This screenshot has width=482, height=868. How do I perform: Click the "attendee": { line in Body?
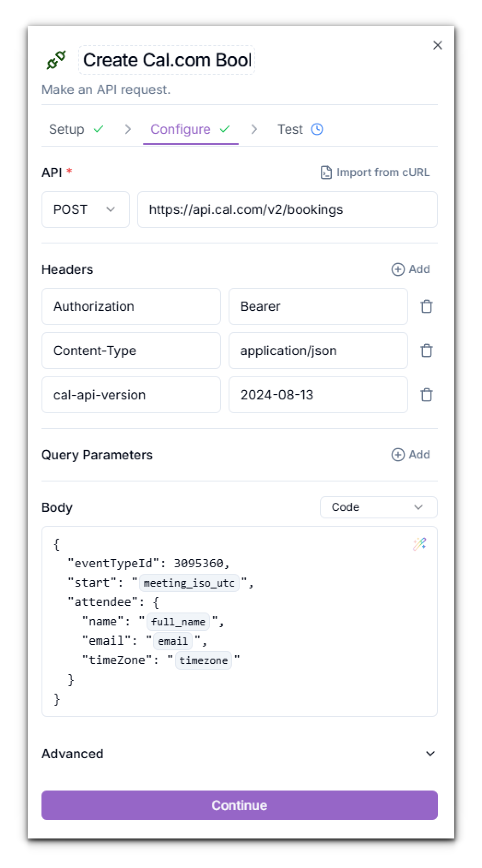(113, 602)
